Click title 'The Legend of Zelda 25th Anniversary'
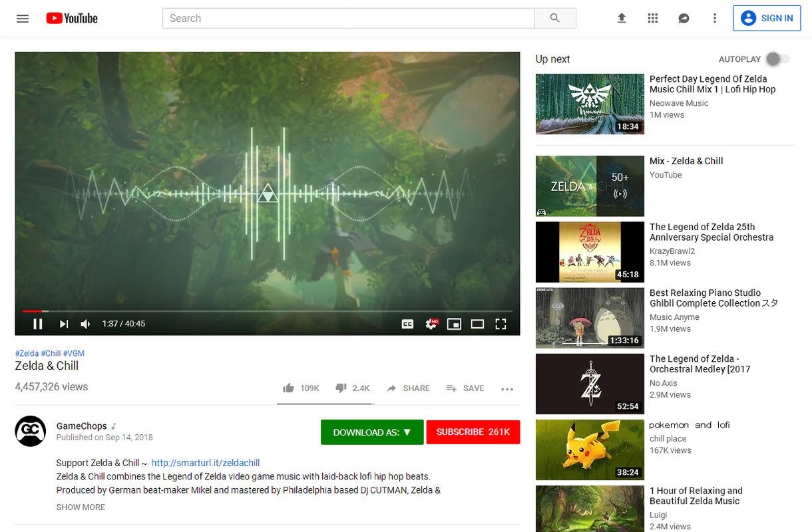This screenshot has height=532, width=812. coord(711,232)
